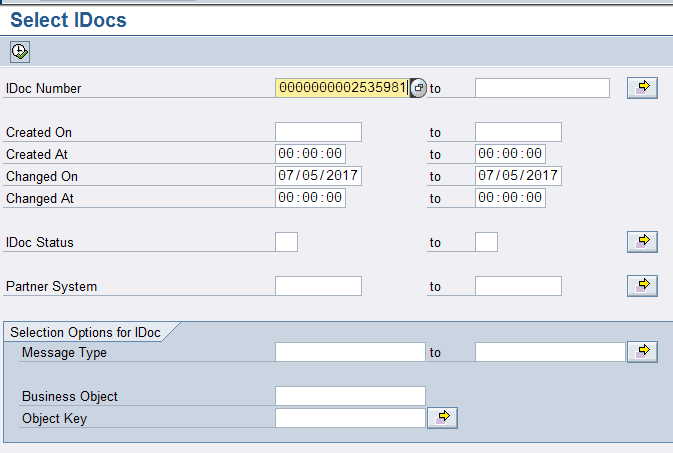The image size is (673, 453).
Task: Click multiple selection arrow beside Object Key
Action: click(x=442, y=418)
